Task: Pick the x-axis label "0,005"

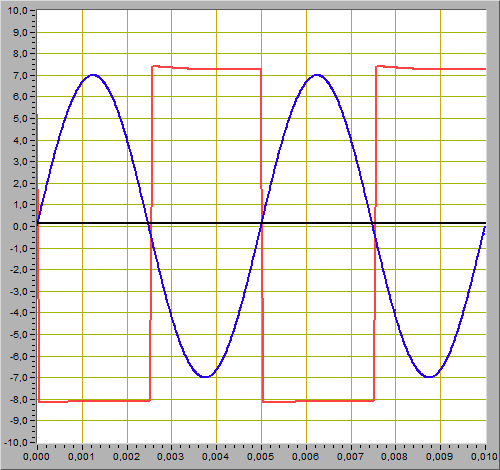Action: click(261, 457)
